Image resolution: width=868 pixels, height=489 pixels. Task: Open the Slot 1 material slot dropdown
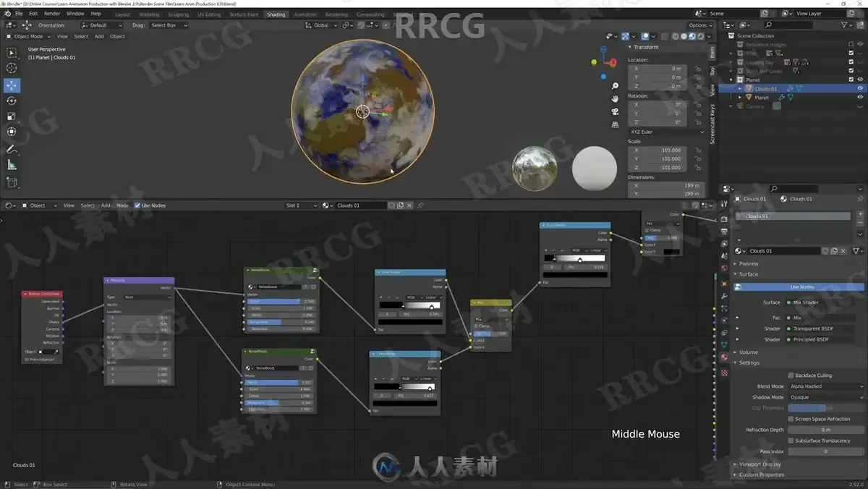(302, 205)
